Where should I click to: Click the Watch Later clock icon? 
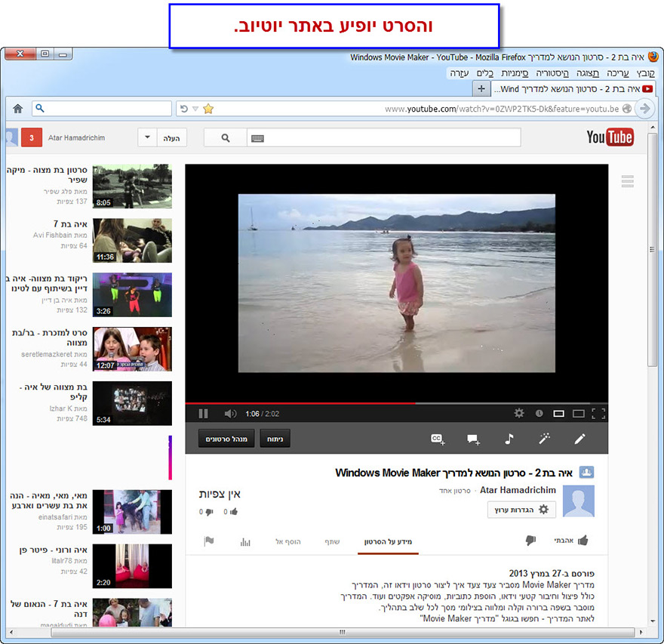(539, 413)
